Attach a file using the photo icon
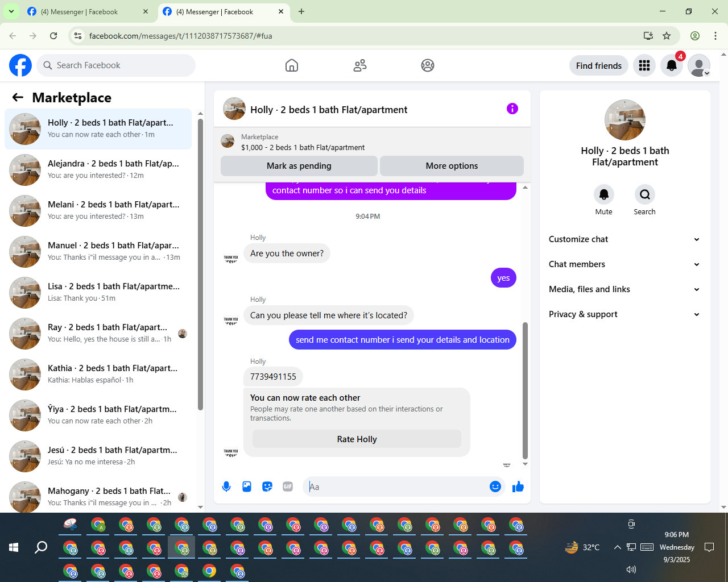The width and height of the screenshot is (728, 582). point(247,487)
